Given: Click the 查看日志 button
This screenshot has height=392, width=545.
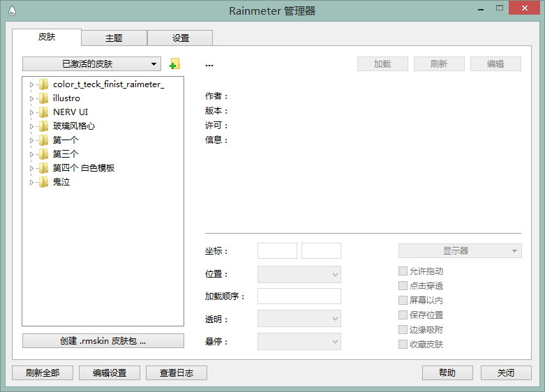Looking at the screenshot, I should (x=177, y=373).
